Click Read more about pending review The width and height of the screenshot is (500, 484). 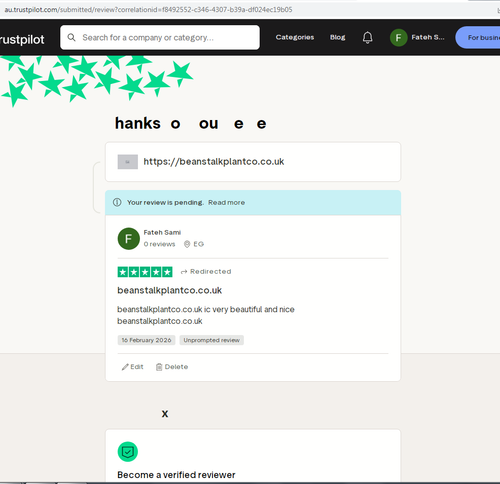tap(227, 202)
